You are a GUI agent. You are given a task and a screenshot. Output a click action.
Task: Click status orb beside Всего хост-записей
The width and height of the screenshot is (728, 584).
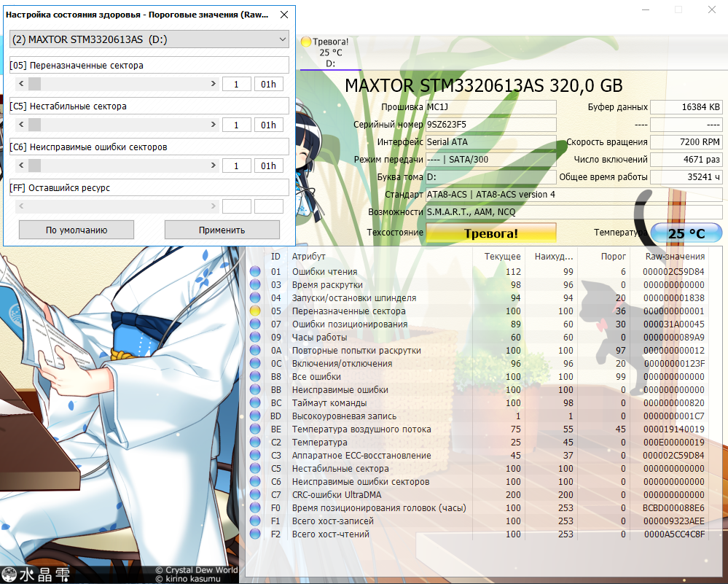(x=255, y=521)
